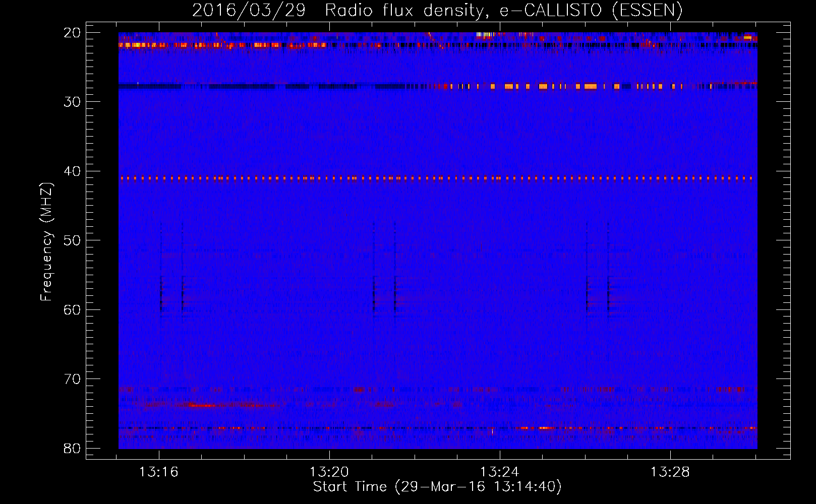
Task: Click the 60 frequency tick label
Action: click(73, 310)
